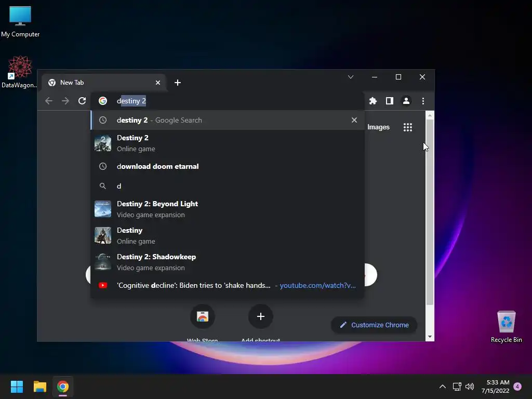Click the address bar text 'destiny 2'

[x=131, y=101]
